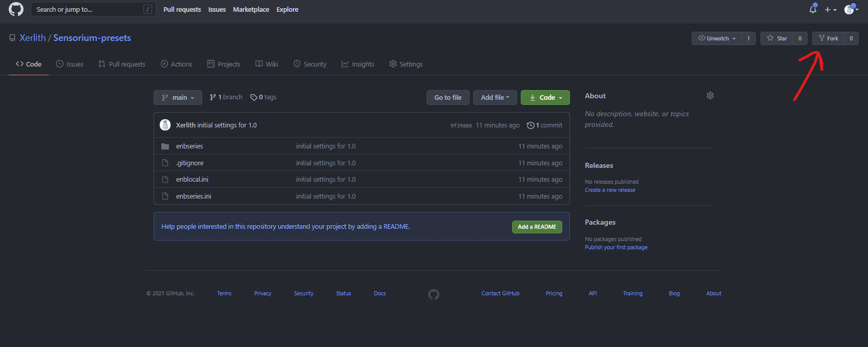Open the main branch selector dropdown
Viewport: 868px width, 347px height.
coord(178,97)
